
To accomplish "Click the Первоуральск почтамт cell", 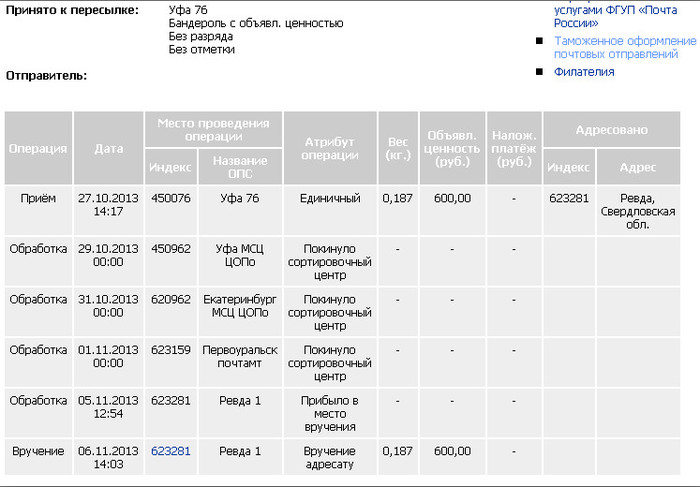I will [240, 357].
